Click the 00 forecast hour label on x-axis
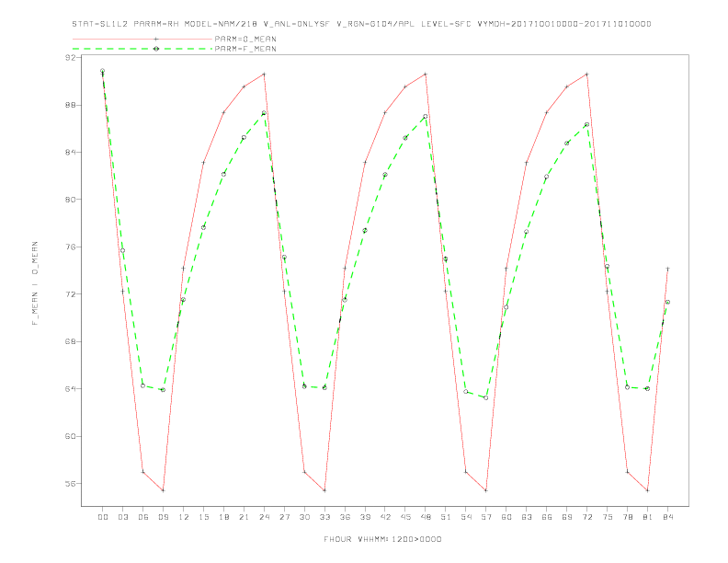Screen dimensions: 728x563 point(103,517)
